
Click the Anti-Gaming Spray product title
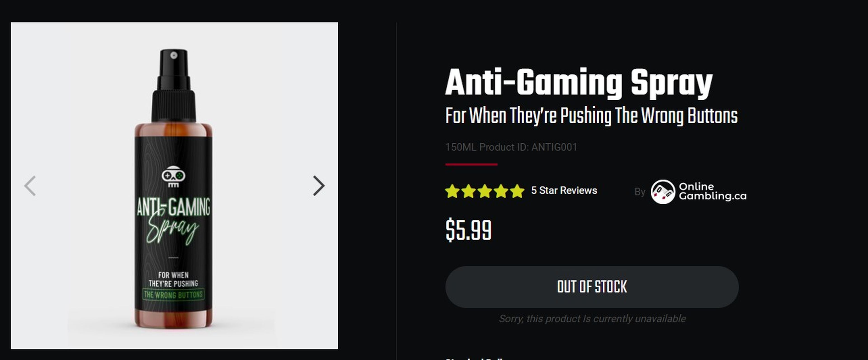coord(579,82)
